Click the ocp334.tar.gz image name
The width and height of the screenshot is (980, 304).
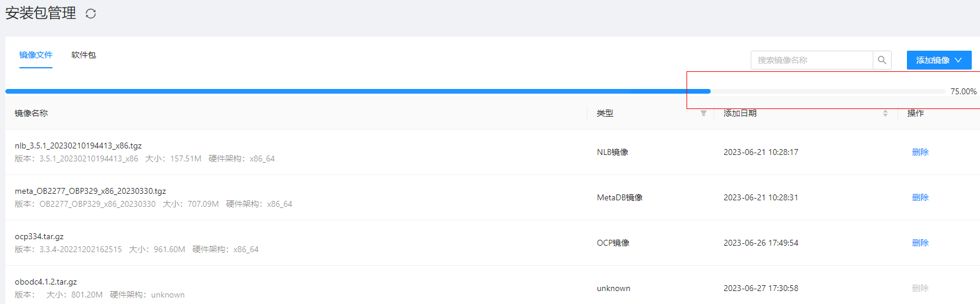pos(39,236)
